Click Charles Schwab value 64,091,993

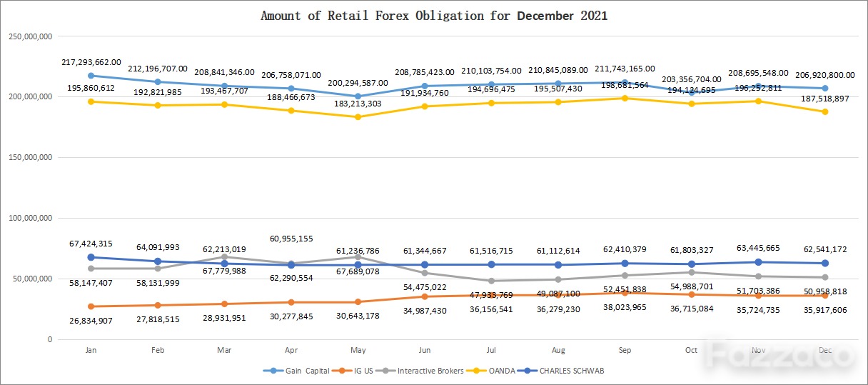coord(157,249)
